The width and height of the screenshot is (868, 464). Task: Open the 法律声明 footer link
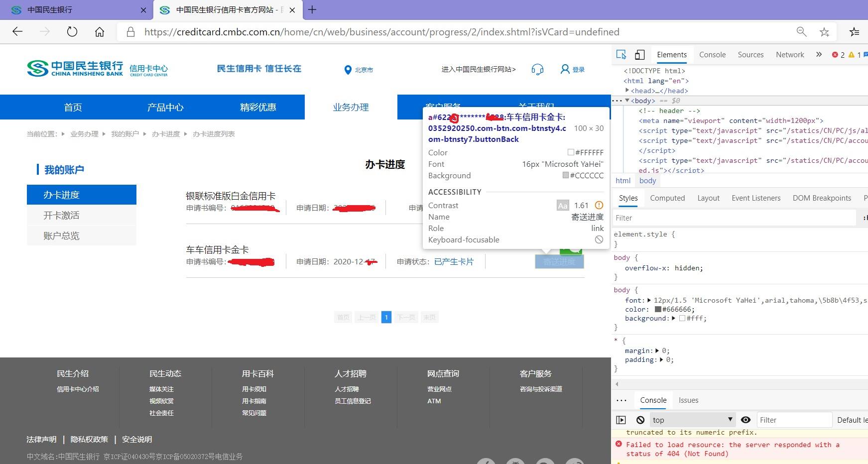(x=41, y=439)
